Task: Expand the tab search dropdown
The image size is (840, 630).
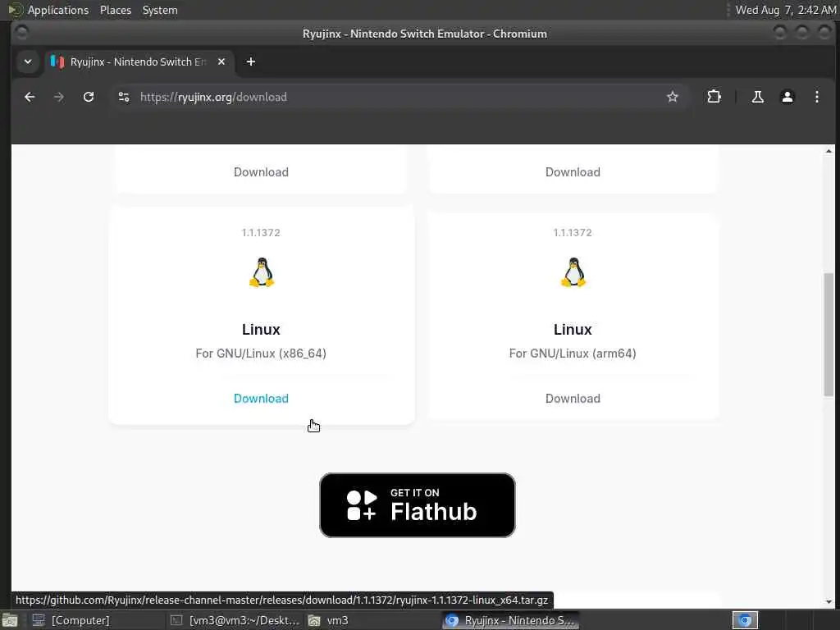Action: point(28,62)
